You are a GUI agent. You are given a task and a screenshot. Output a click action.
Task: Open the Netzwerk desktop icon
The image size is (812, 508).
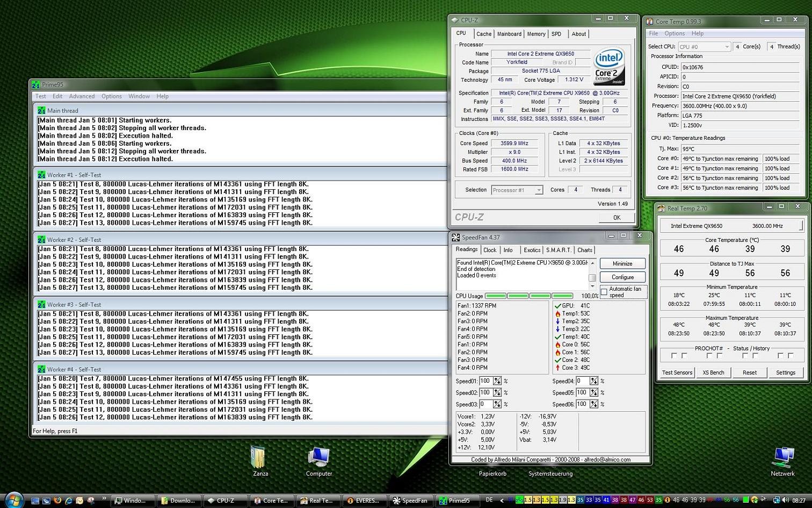click(782, 458)
